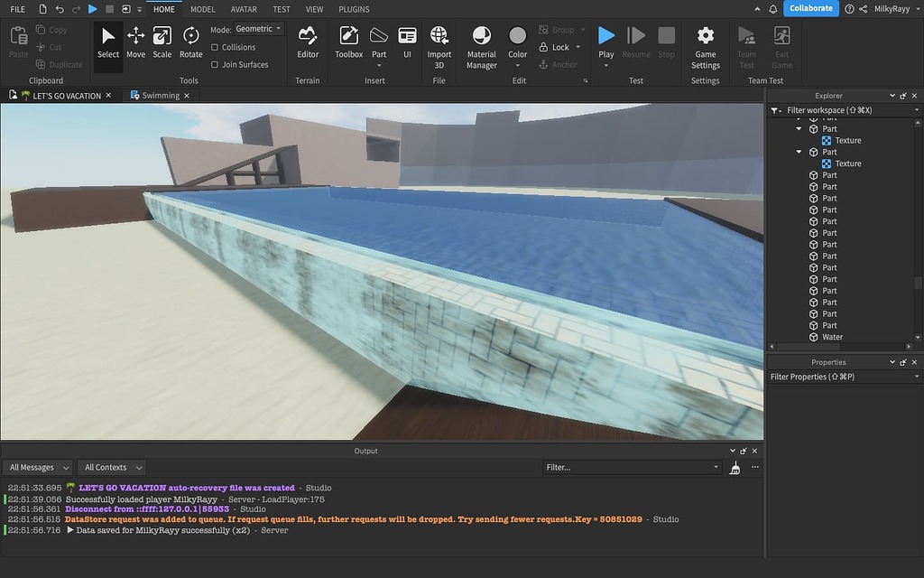The width and height of the screenshot is (924, 578).
Task: Open the Mode: Geometric dropdown
Action: (x=255, y=28)
